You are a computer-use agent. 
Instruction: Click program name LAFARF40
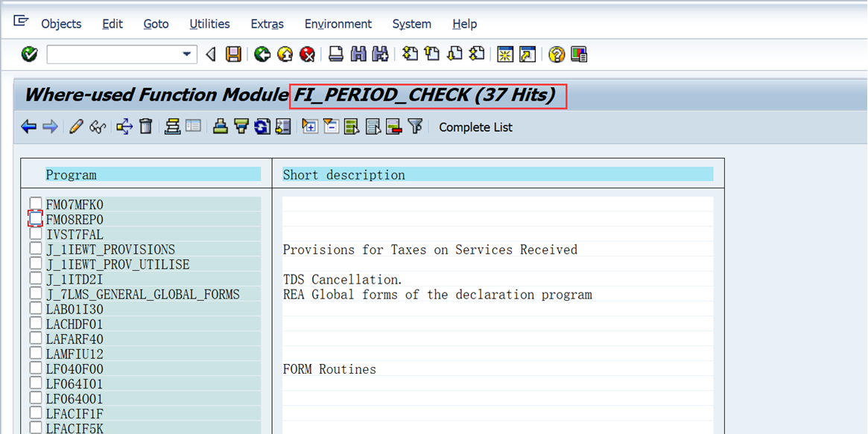(x=75, y=339)
